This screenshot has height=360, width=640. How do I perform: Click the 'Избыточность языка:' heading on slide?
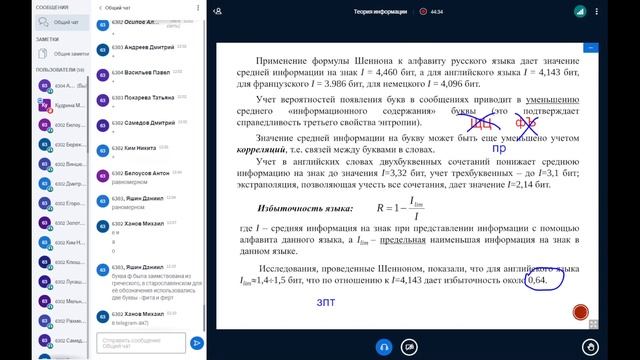coord(305,209)
